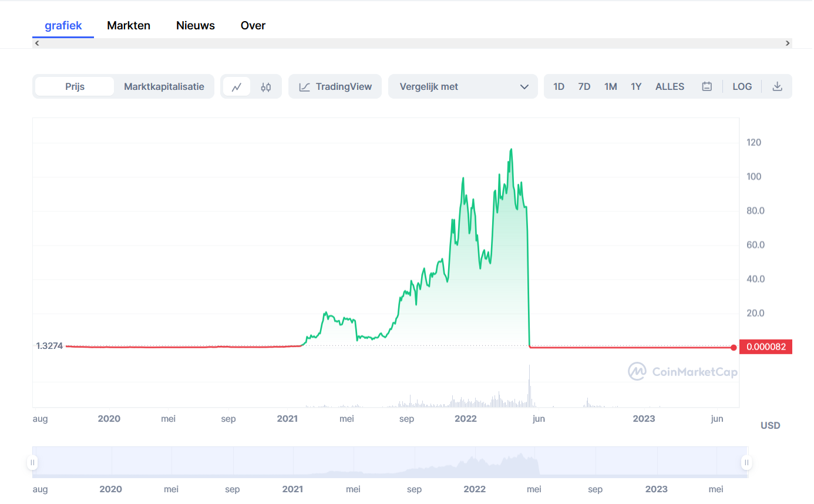Image resolution: width=814 pixels, height=504 pixels.
Task: Click scroll-left arrow on tab scrollbar
Action: 37,43
